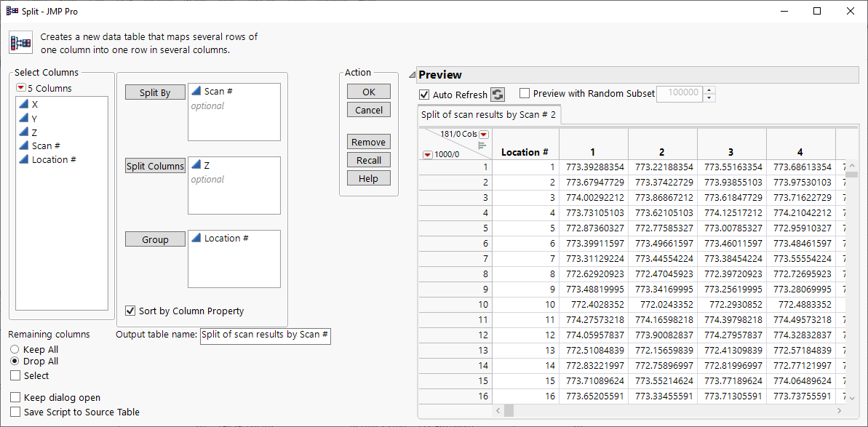Open the preview rows red triangle menu
Image resolution: width=868 pixels, height=427 pixels.
point(427,154)
